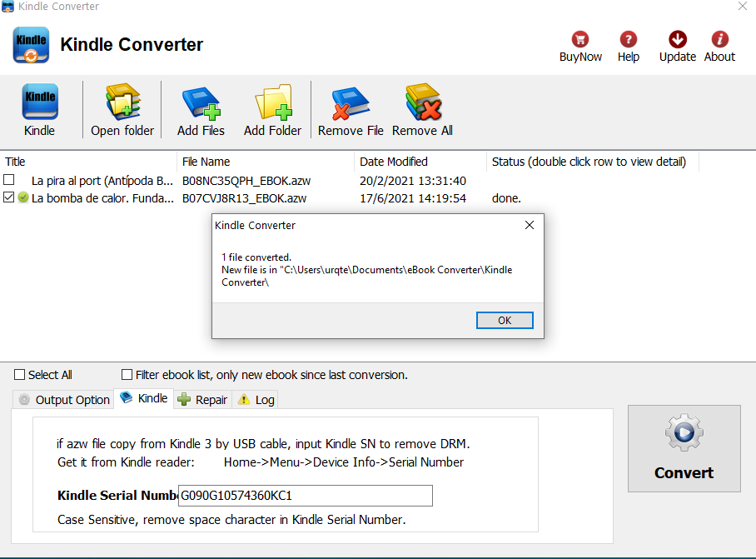Switch to the Repair tab
Screen dimensions: 756x559
202,400
